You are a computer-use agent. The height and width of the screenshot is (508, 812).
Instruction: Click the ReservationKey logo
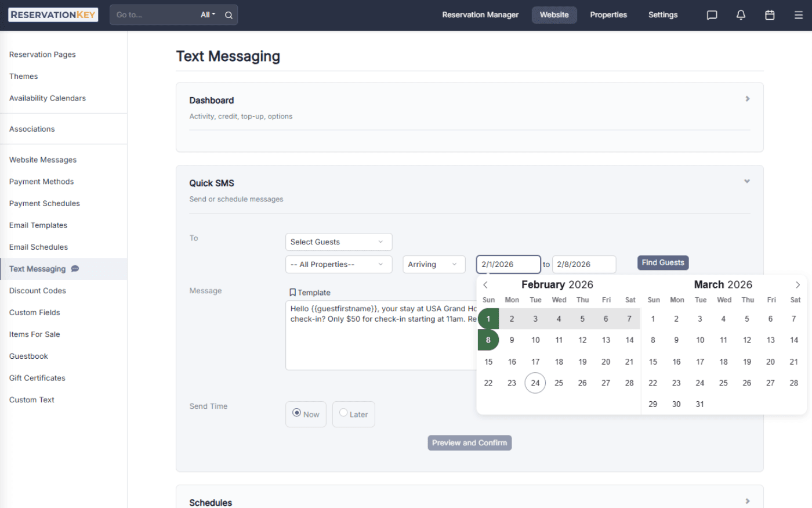pos(53,14)
